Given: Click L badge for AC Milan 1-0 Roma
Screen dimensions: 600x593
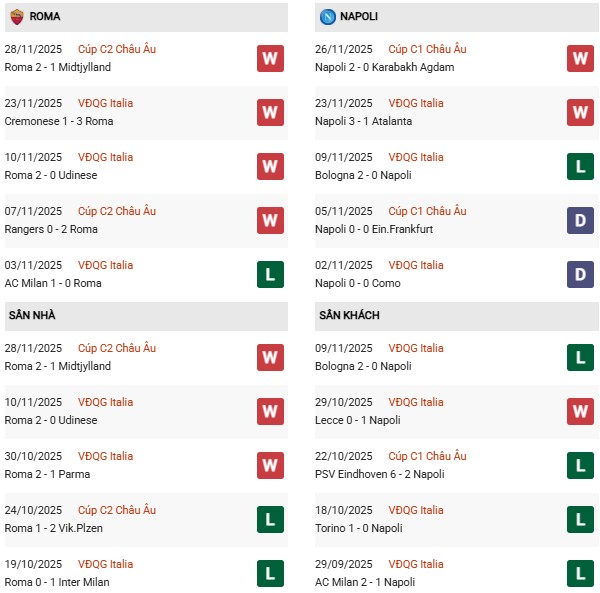Looking at the screenshot, I should [x=270, y=274].
